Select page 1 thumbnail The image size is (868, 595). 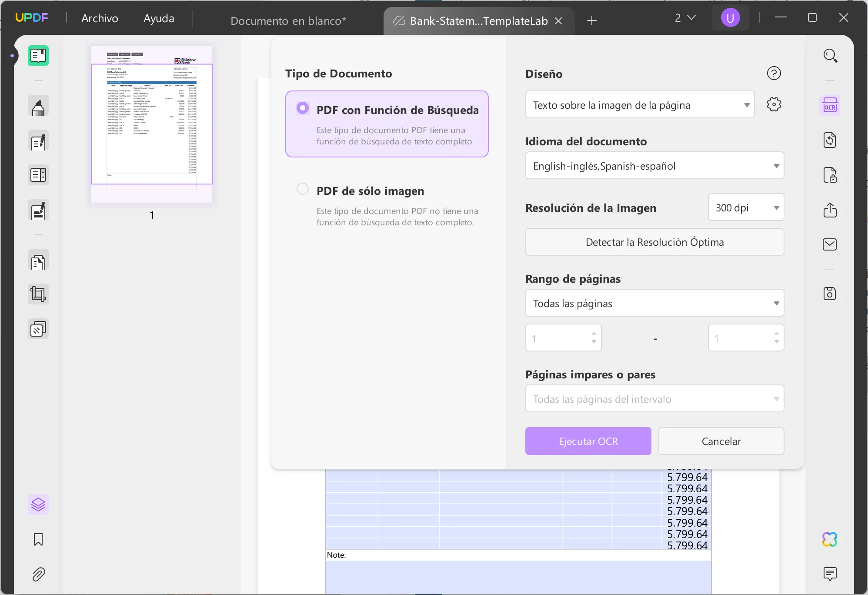152,124
